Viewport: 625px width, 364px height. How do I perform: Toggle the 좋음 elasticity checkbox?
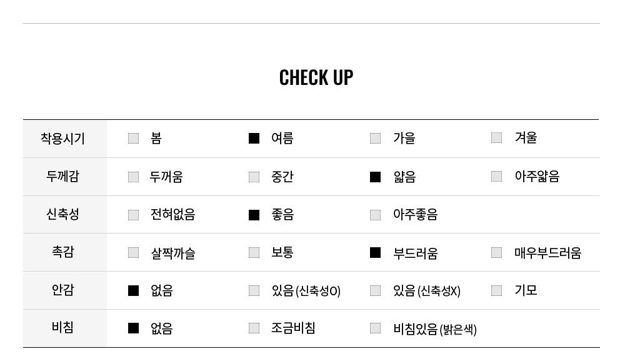pyautogui.click(x=254, y=215)
